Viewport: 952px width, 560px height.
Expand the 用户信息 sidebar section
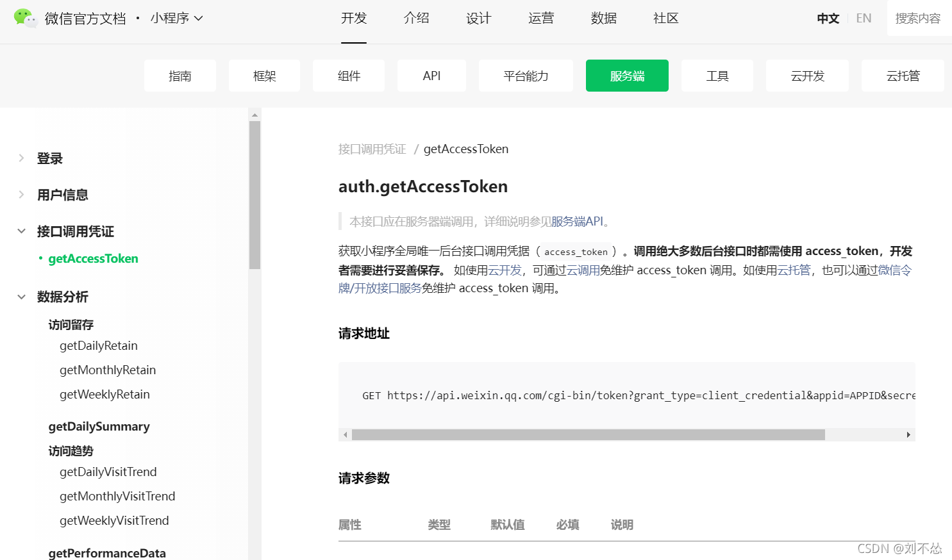coord(62,195)
